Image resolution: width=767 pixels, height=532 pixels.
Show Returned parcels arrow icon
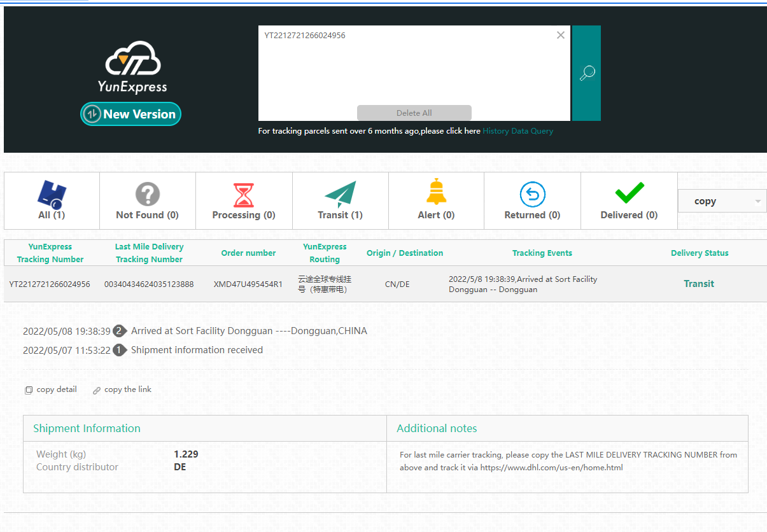pos(532,195)
